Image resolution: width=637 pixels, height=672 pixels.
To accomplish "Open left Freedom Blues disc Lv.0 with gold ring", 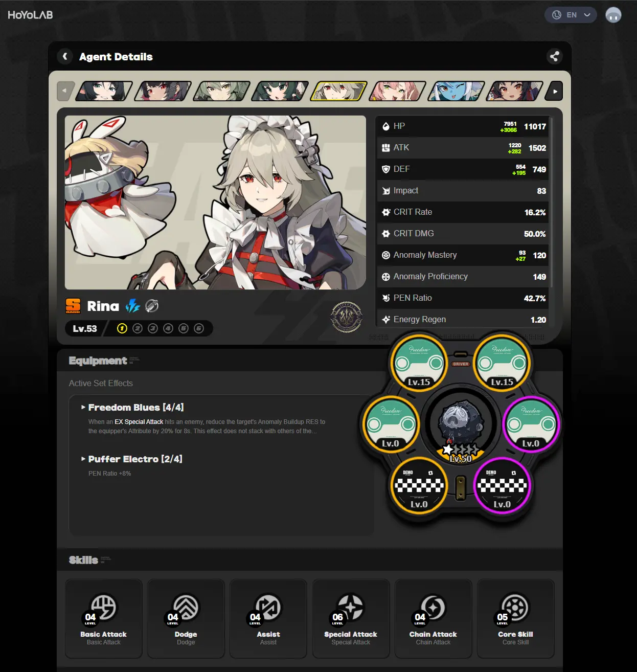I will 391,424.
